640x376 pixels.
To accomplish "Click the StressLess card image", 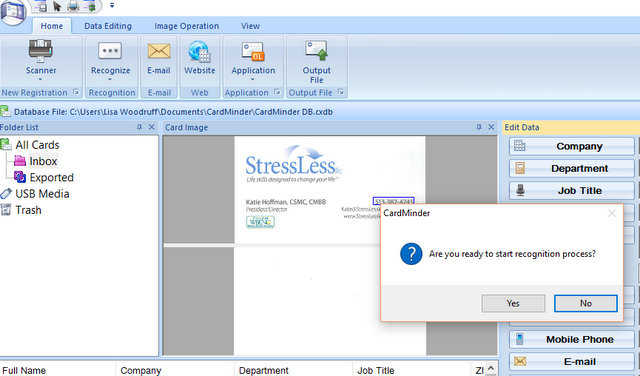I will pyautogui.click(x=330, y=189).
